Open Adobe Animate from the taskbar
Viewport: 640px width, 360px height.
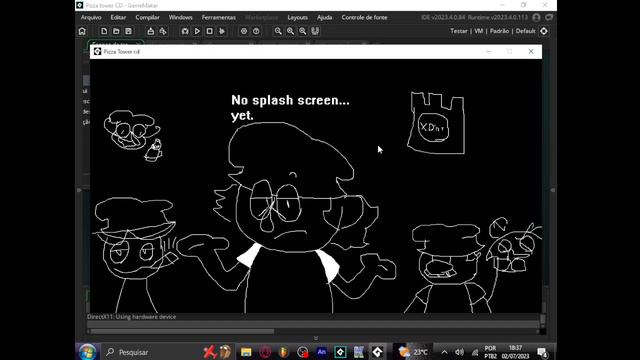coord(322,352)
